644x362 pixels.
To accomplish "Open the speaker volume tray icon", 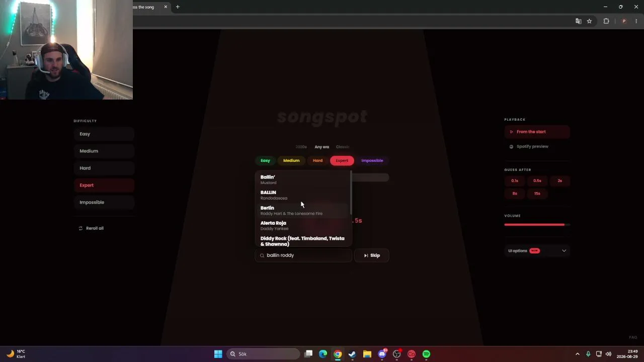I will pyautogui.click(x=609, y=354).
